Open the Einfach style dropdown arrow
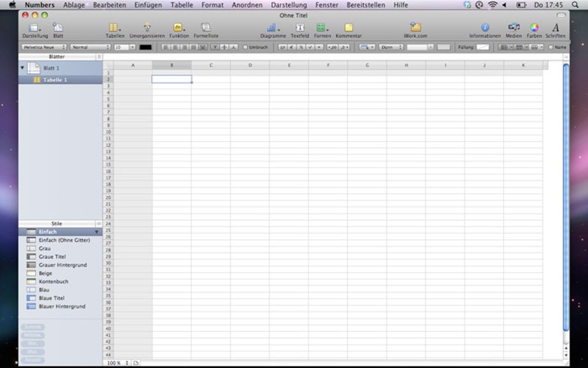 (x=96, y=232)
